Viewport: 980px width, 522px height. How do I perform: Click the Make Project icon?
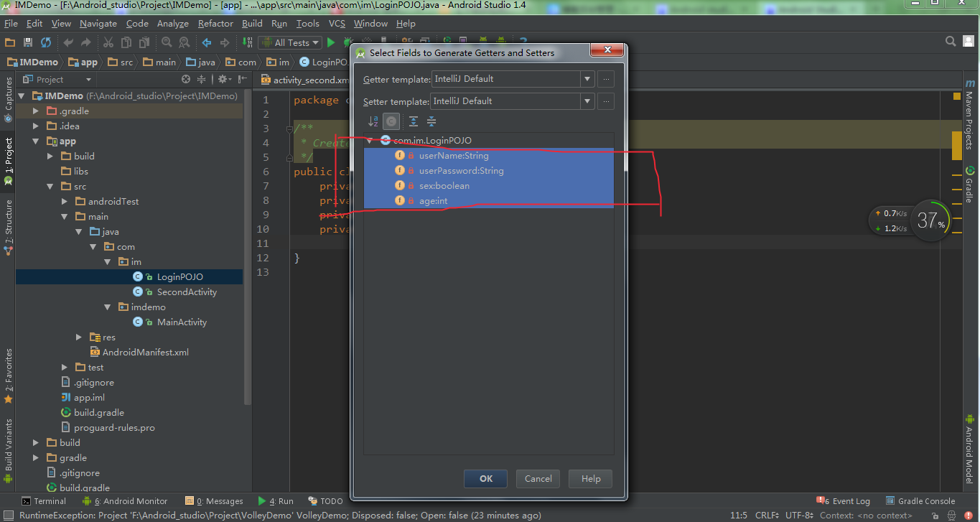point(248,42)
